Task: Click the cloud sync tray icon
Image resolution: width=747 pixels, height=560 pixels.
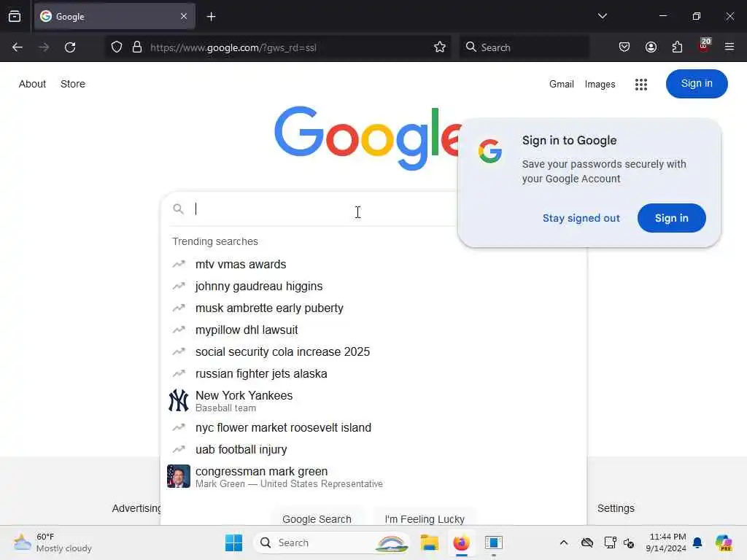Action: [x=587, y=542]
